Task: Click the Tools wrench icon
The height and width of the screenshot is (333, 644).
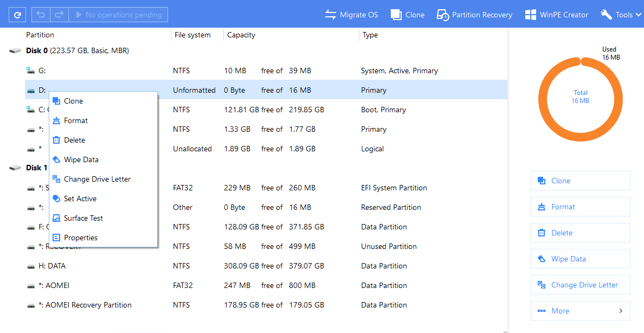Action: 606,15
